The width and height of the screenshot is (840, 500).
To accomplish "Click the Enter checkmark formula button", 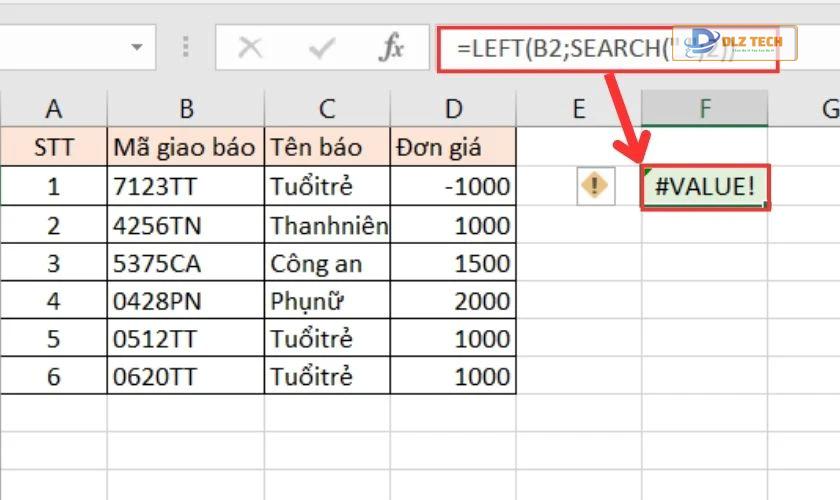I will click(x=321, y=48).
